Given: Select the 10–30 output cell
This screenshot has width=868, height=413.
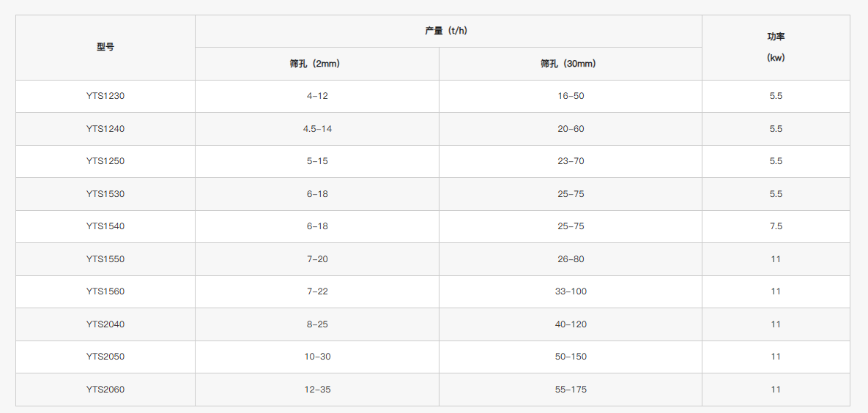Looking at the screenshot, I should [318, 357].
